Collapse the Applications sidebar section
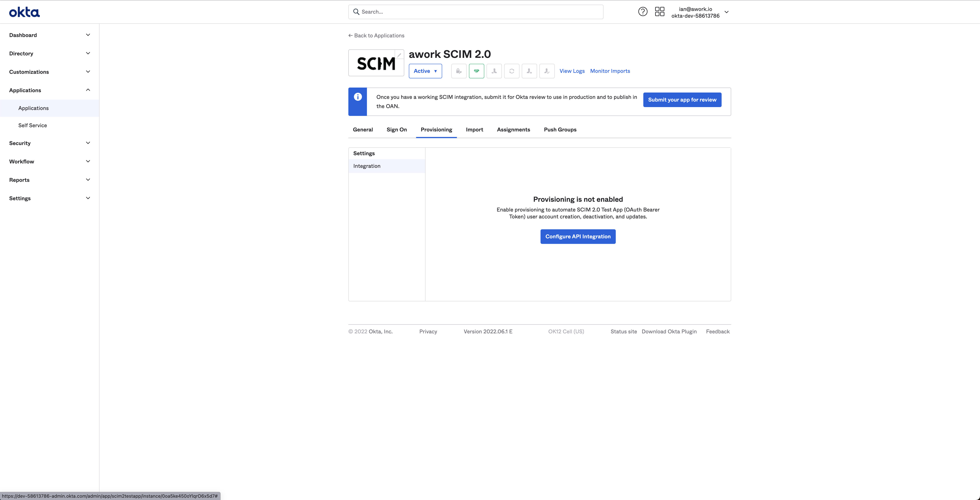Viewport: 980px width, 500px height. 49,90
